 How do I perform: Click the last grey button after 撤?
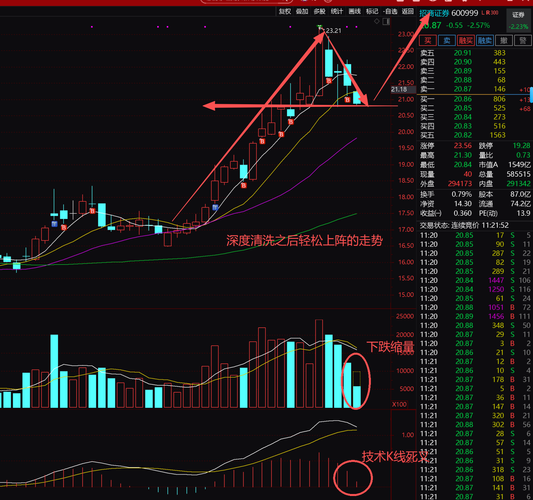tap(523, 41)
